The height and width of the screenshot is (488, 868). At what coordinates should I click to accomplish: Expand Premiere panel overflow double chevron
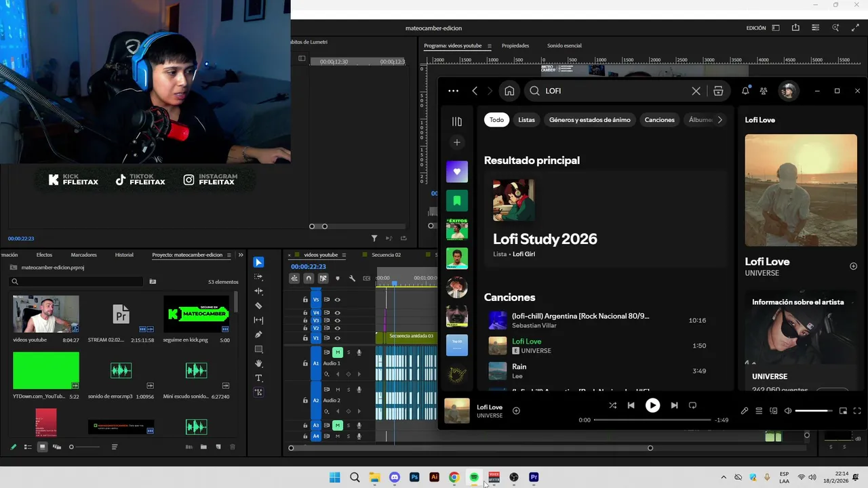[240, 255]
